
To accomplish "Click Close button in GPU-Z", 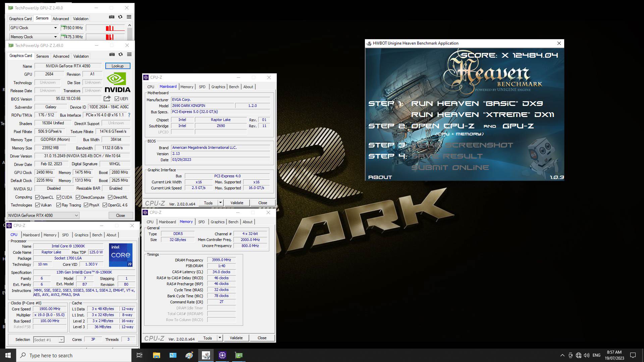I will [120, 216].
